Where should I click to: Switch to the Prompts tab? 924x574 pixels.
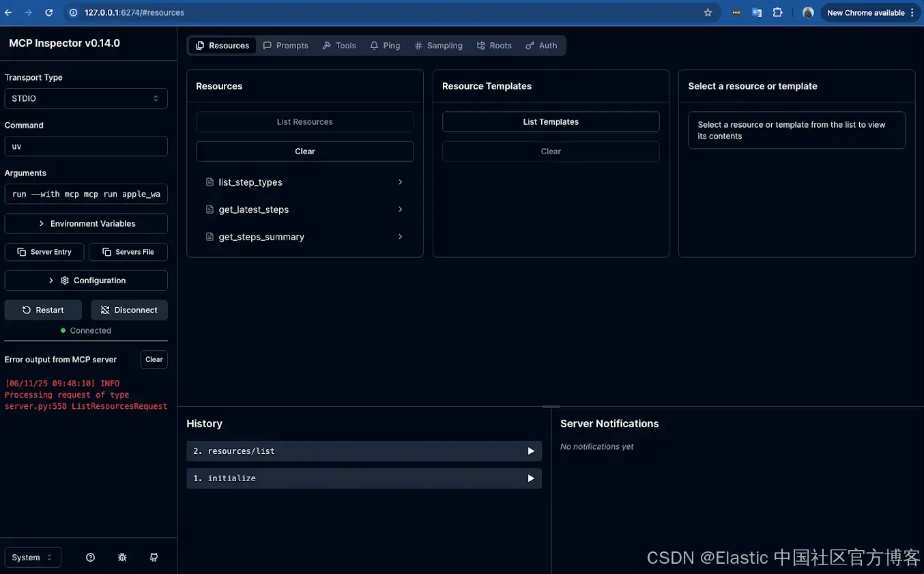286,46
